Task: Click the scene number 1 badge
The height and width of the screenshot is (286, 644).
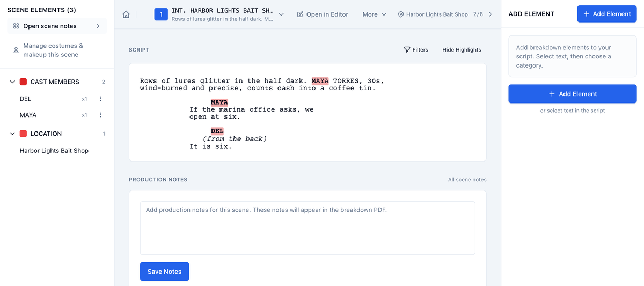Action: pos(161,14)
